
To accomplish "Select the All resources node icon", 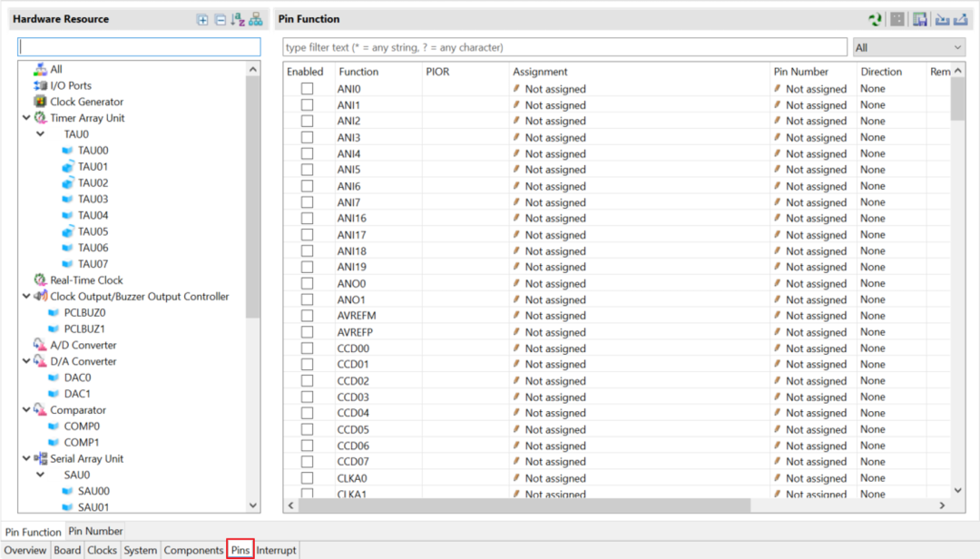I will [40, 69].
